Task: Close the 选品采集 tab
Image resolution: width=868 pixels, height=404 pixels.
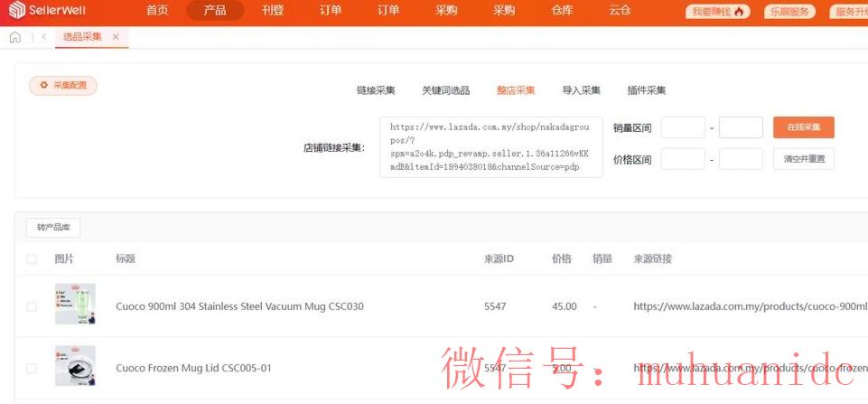Action: 116,37
